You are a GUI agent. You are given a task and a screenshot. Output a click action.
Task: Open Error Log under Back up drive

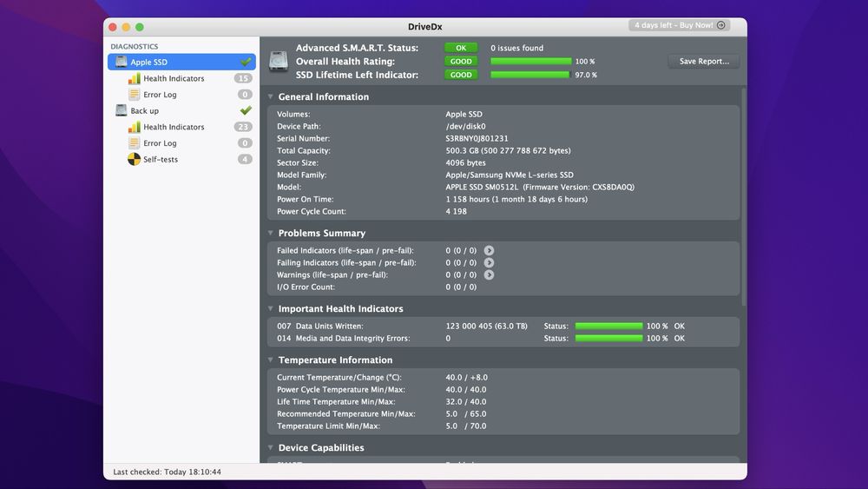pos(160,143)
